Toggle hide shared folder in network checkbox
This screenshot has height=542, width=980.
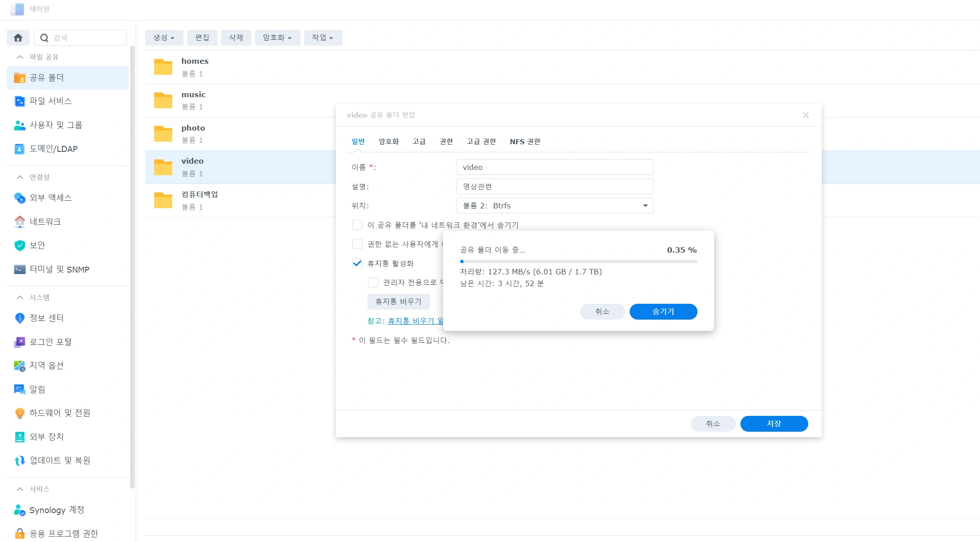click(x=357, y=225)
